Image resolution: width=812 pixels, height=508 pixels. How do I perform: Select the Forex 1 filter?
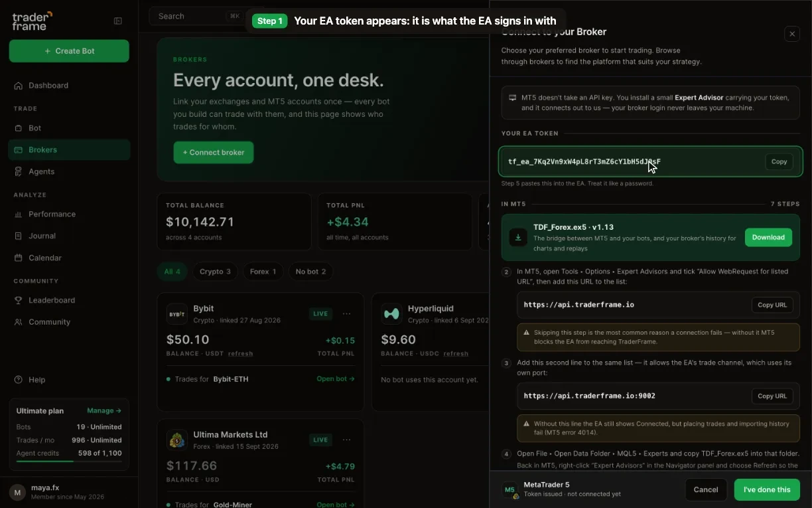click(263, 272)
